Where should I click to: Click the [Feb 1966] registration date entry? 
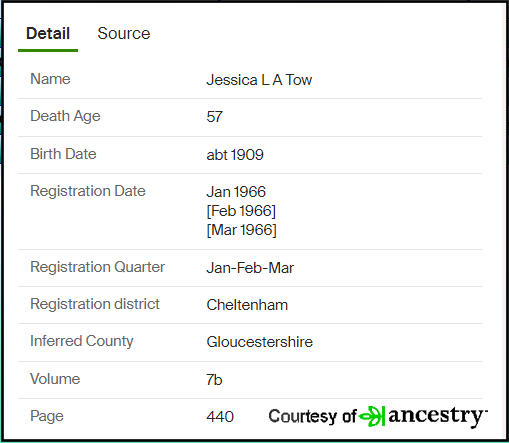click(241, 211)
